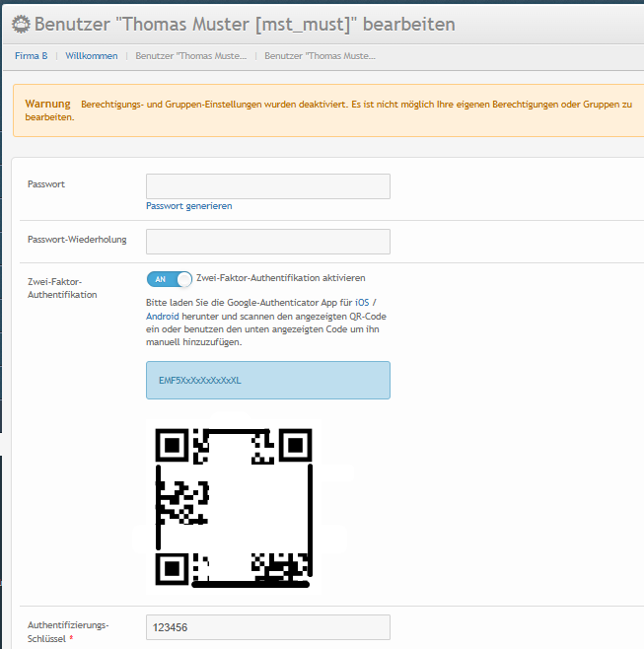Click the Warnung heading in the alert

(47, 104)
